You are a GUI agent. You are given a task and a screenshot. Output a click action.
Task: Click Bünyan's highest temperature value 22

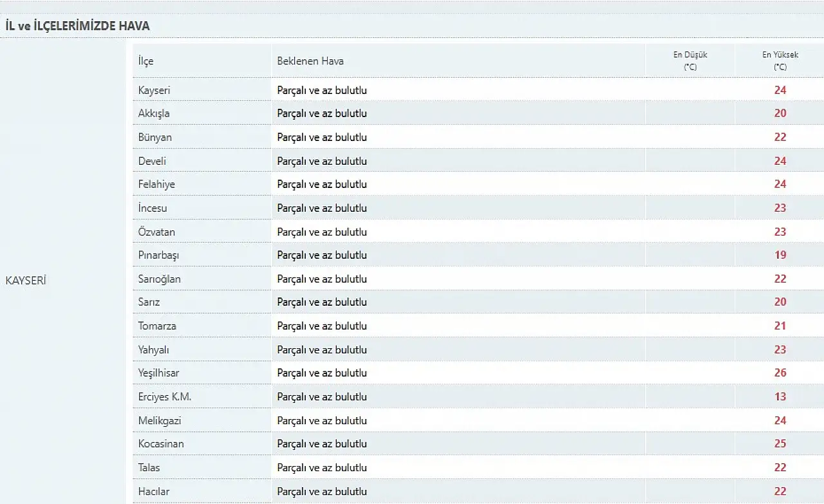click(x=780, y=137)
